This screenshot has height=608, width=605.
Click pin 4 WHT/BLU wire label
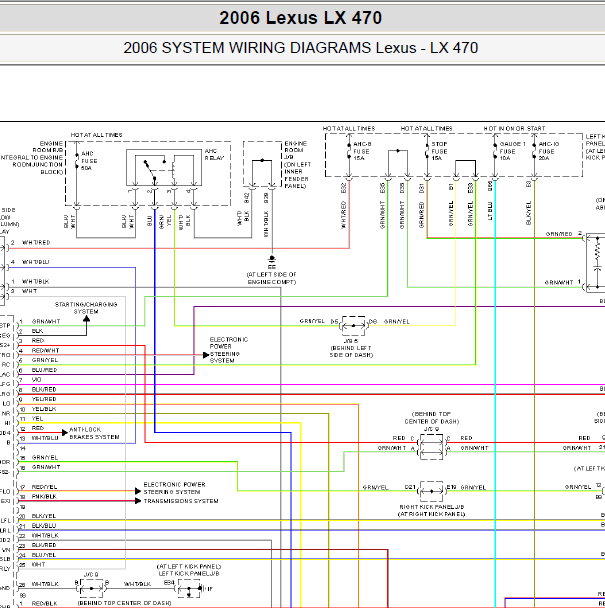coord(35,263)
